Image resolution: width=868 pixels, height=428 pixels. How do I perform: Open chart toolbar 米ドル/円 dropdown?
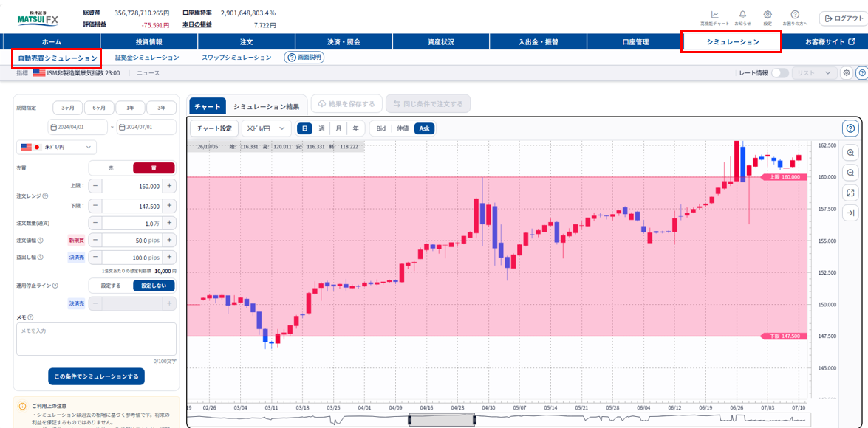(267, 128)
